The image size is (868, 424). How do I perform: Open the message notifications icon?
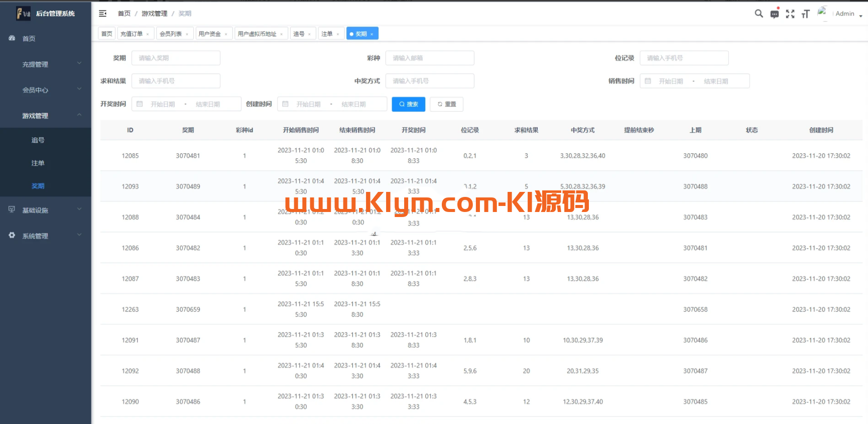[x=775, y=14]
